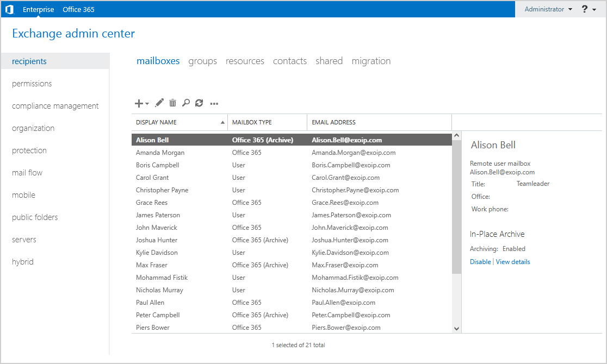The width and height of the screenshot is (607, 364).
Task: Switch to the Office 365 tab
Action: pyautogui.click(x=78, y=9)
